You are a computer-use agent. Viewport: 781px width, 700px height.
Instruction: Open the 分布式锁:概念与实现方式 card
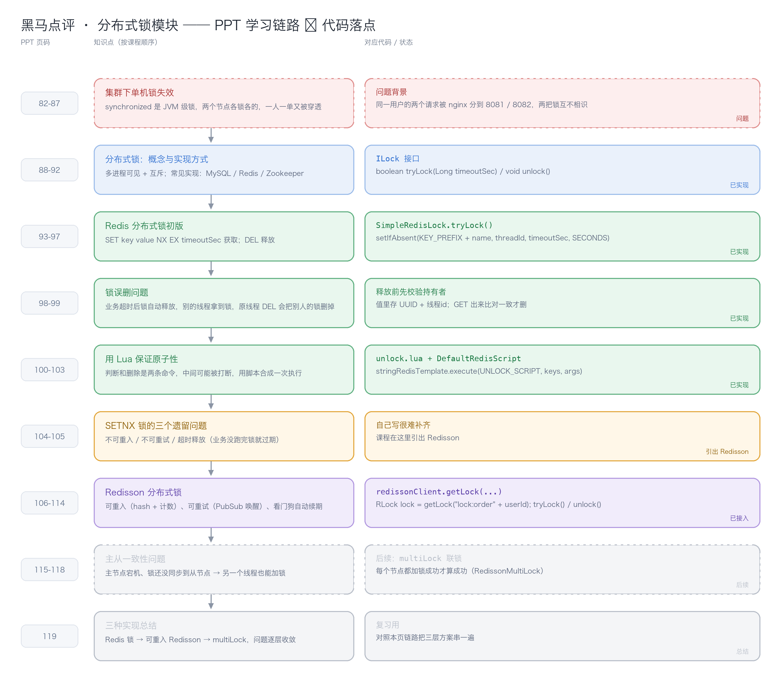coord(224,170)
